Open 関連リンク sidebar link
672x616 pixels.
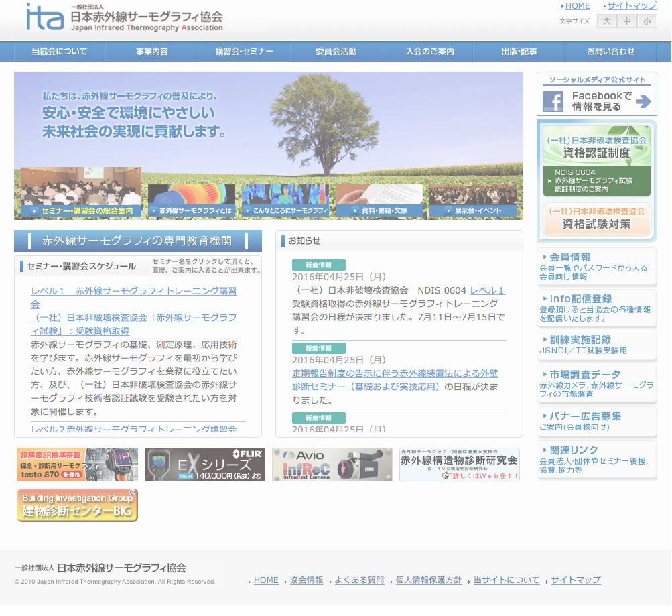point(596,459)
